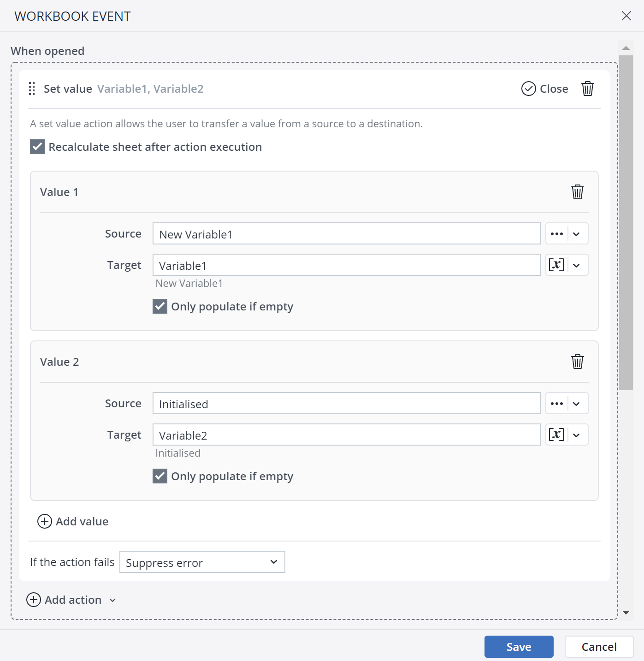Click the Set value action title

click(x=68, y=89)
